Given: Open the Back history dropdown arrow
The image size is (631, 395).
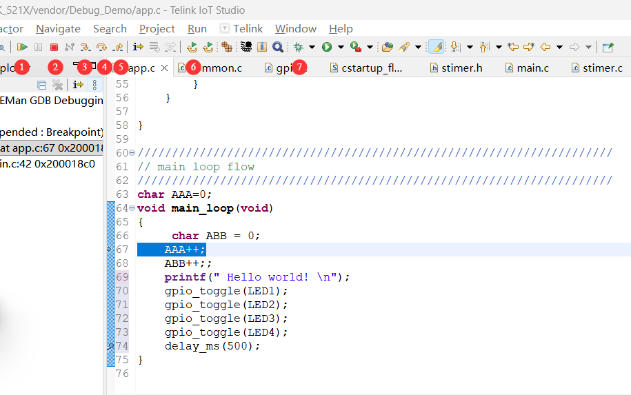Looking at the screenshot, I should pyautogui.click(x=559, y=47).
